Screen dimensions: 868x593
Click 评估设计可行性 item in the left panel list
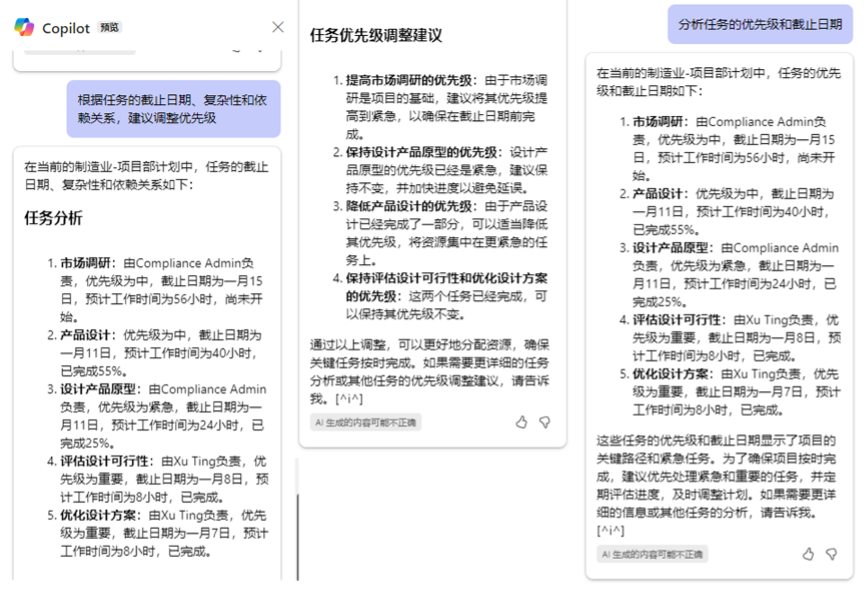pos(157,479)
